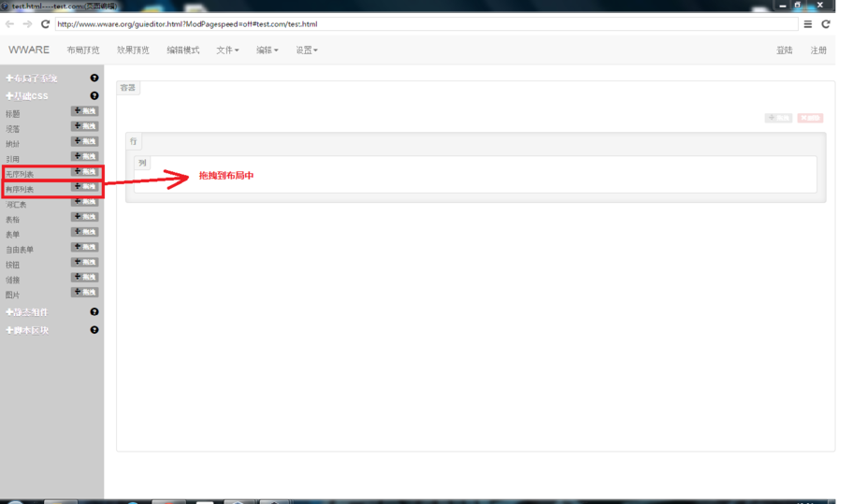
Task: Click the drag handle for the 有序列表 row
Action: point(84,186)
